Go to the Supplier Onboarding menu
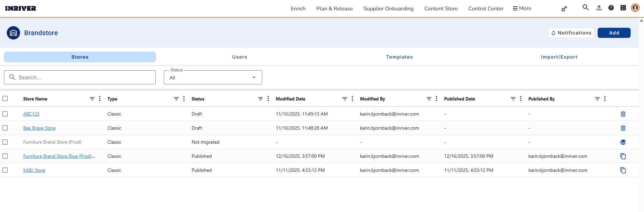The image size is (644, 212). click(388, 9)
